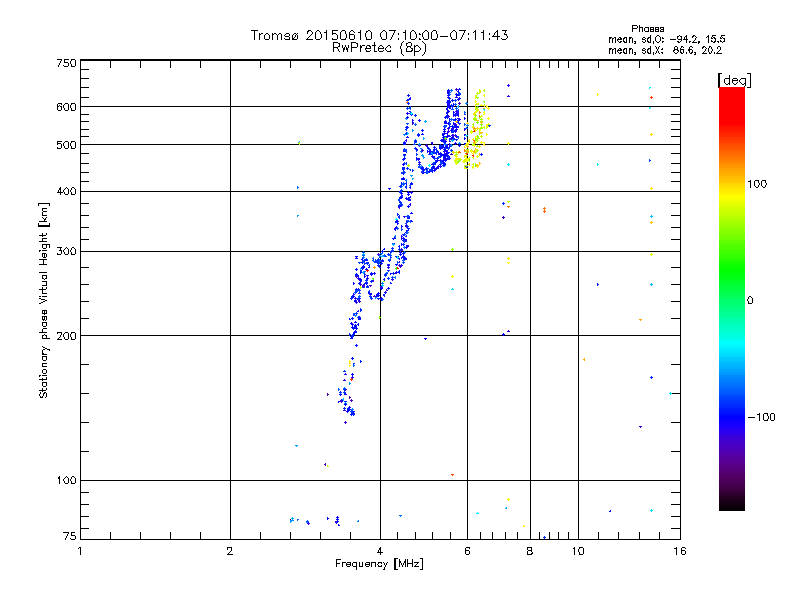Click the 'Phases' header label

pyautogui.click(x=647, y=29)
